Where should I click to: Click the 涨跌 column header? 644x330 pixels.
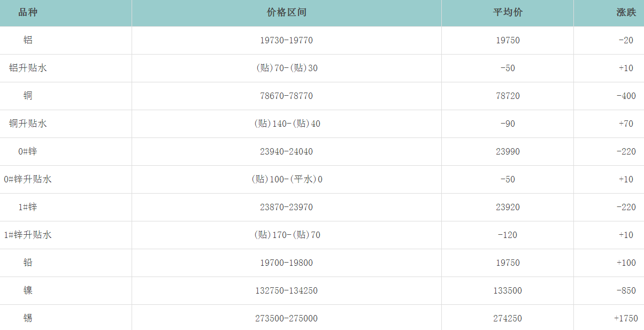[x=625, y=13]
